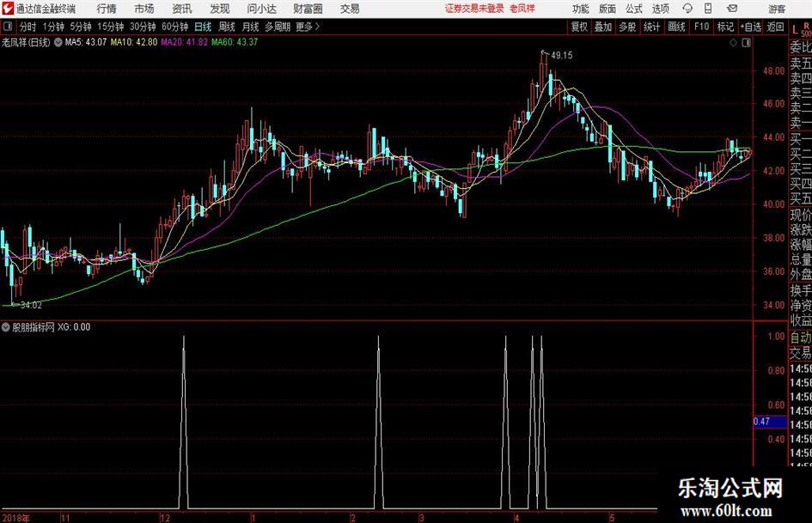Click the 游客 user account label
The width and height of the screenshot is (812, 523).
click(x=776, y=9)
